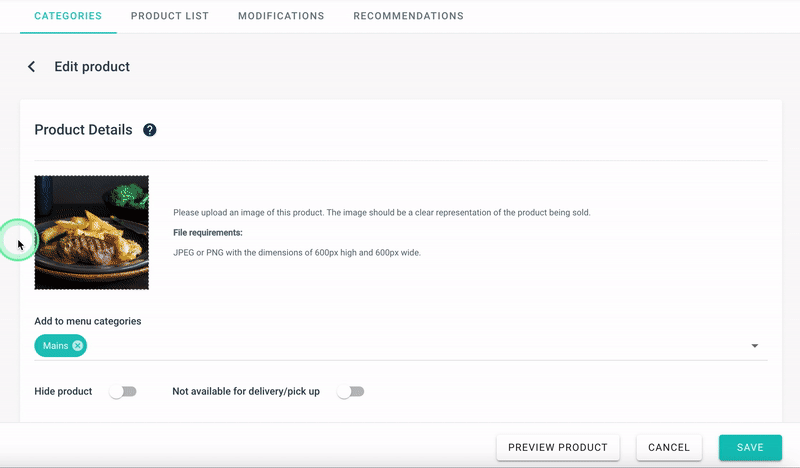Open the Product List tab
The width and height of the screenshot is (800, 468).
[x=169, y=16]
